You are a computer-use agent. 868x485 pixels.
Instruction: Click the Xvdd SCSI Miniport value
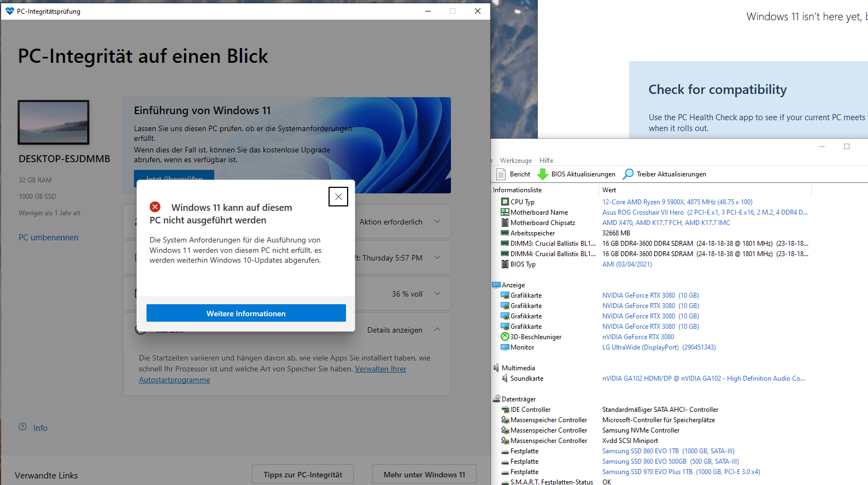(x=630, y=440)
